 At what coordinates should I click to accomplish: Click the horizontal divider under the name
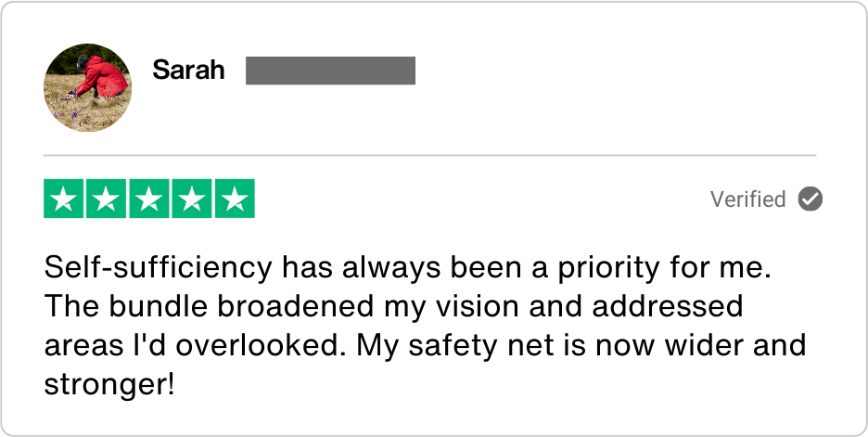click(429, 154)
